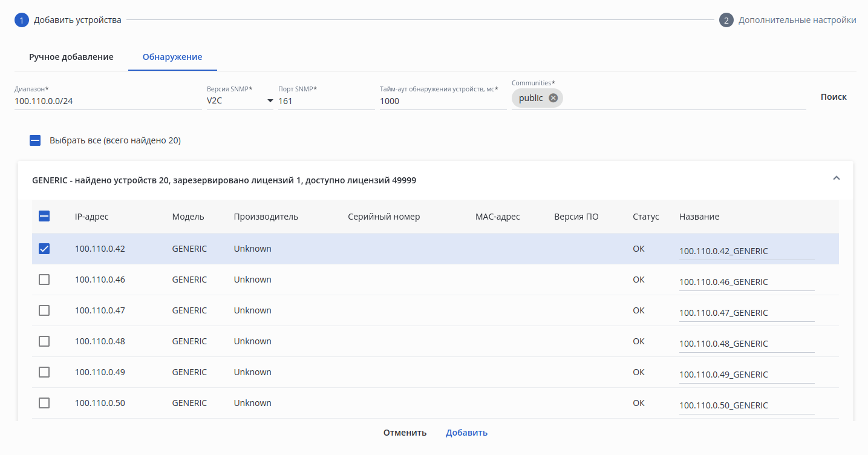868x455 pixels.
Task: Click the Порт SNMP field
Action: click(326, 101)
